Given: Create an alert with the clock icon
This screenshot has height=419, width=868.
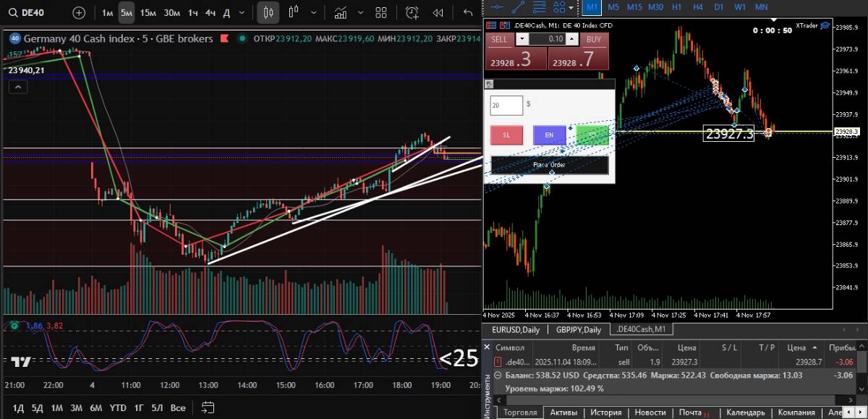Looking at the screenshot, I should [412, 12].
